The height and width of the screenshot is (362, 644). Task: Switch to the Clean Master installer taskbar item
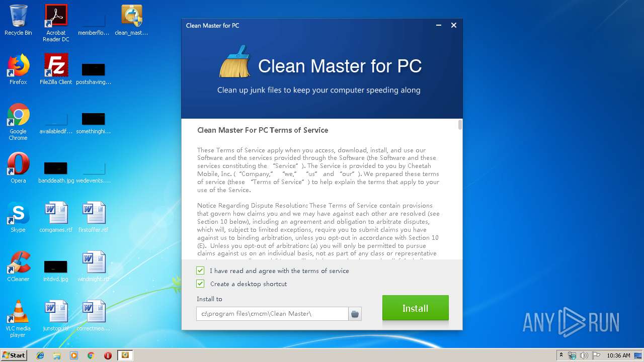[125, 355]
